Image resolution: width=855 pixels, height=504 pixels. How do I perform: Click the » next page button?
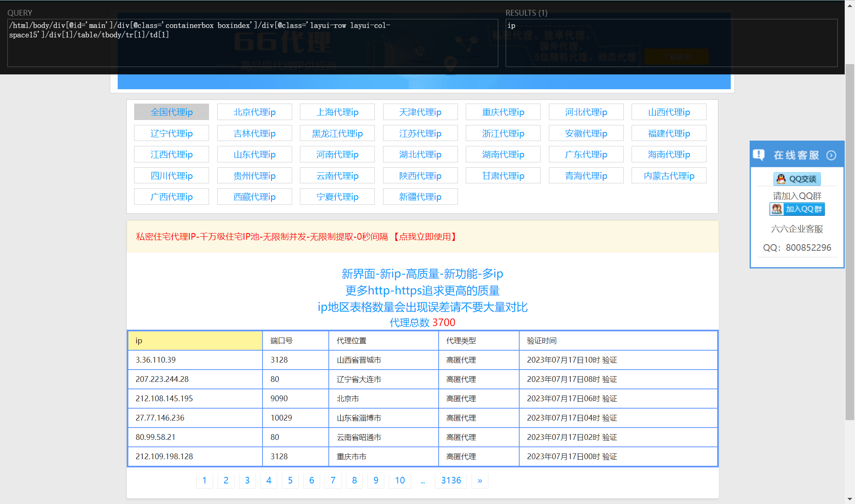[480, 480]
